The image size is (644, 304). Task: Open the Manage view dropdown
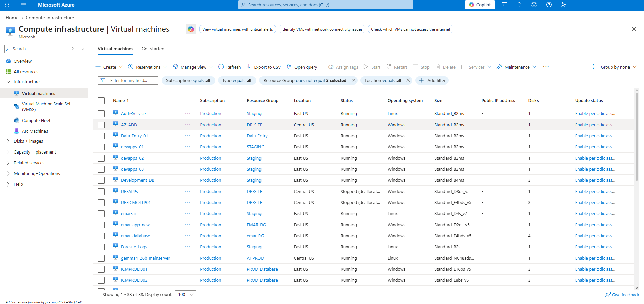click(193, 67)
